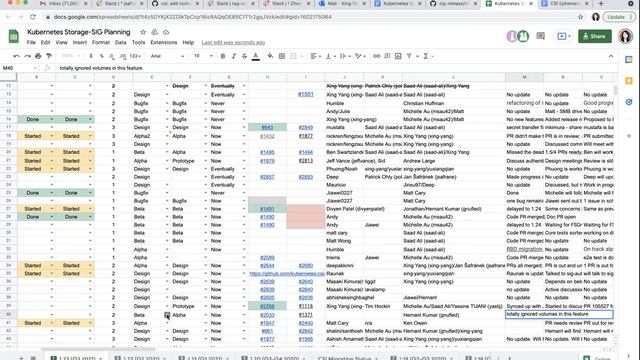640x360 pixels.
Task: Open Never dropdown in Humble Bugfix row
Action: (244, 103)
